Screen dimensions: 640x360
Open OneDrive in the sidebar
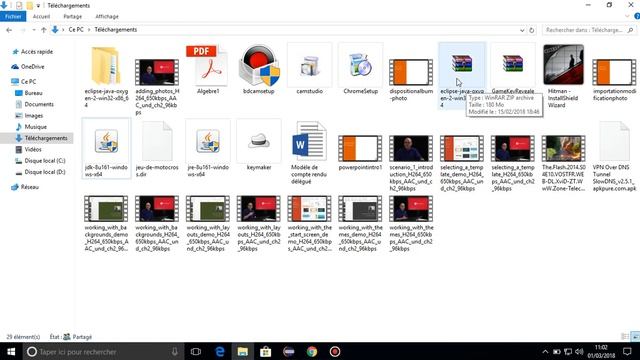28,67
